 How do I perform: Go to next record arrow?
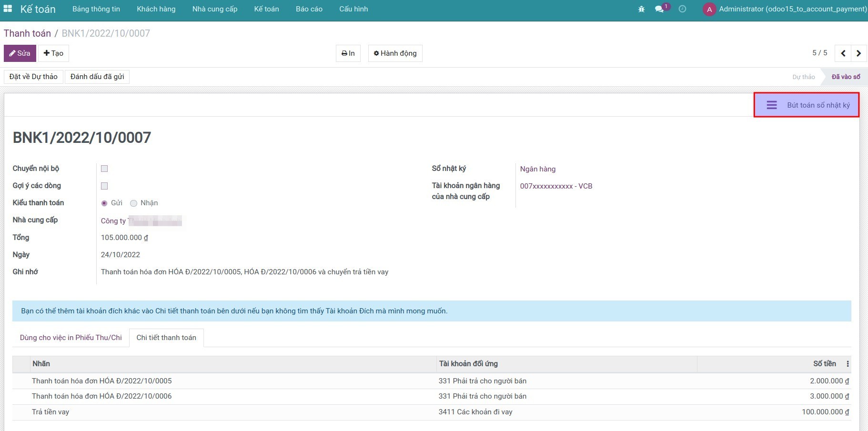(x=858, y=53)
